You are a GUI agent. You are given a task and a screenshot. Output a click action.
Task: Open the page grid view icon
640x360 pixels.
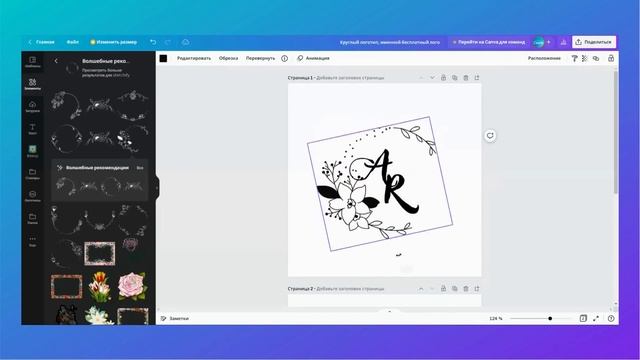click(x=583, y=318)
